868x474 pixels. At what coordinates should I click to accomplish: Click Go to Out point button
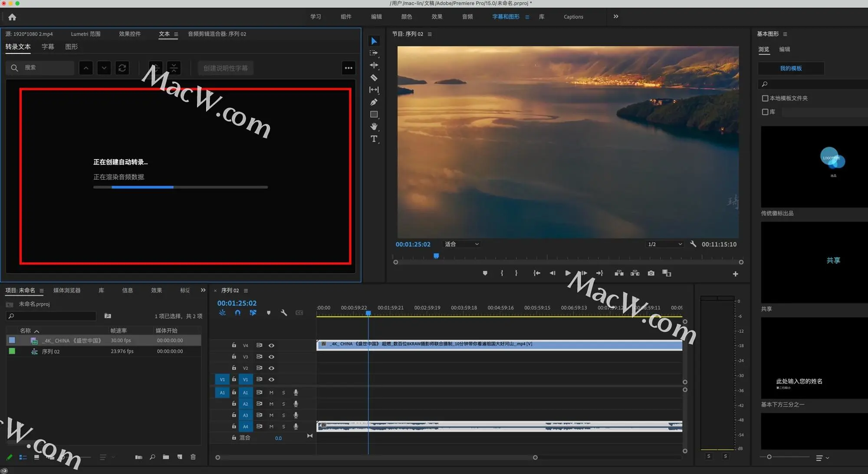click(599, 273)
